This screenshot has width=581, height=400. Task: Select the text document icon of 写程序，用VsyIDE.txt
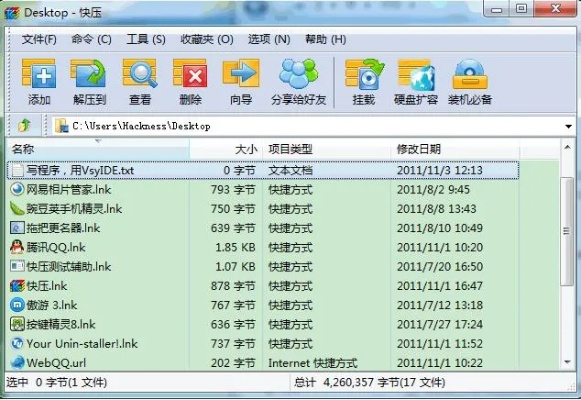[17, 170]
